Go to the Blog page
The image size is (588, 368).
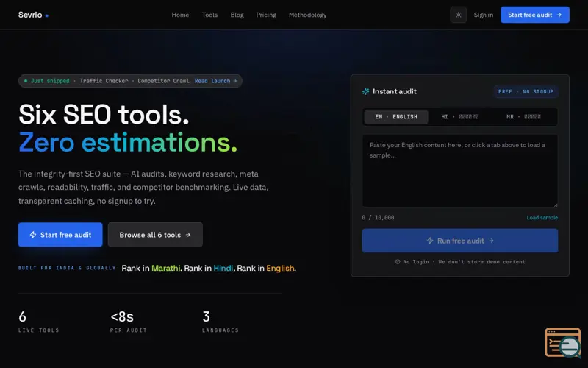coord(237,15)
